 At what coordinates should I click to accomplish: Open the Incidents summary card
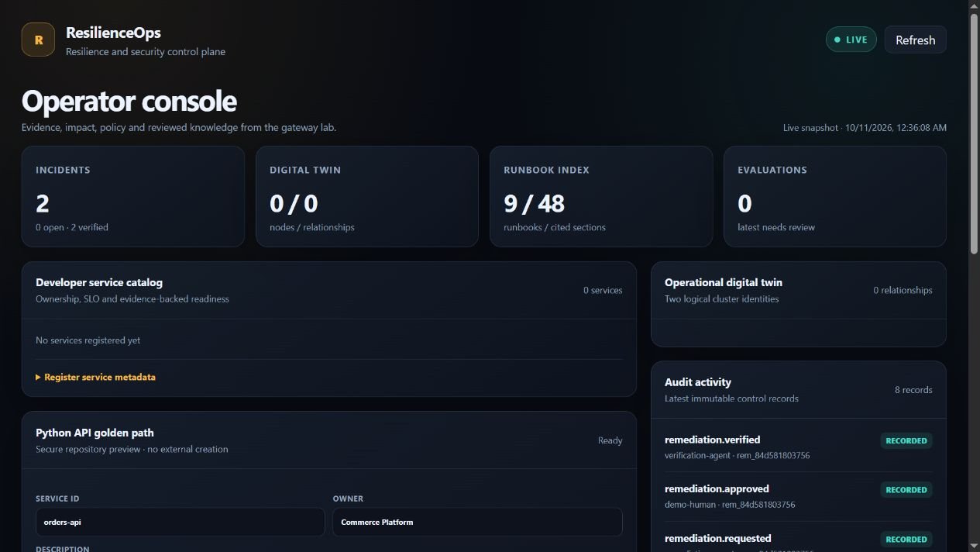(x=133, y=196)
